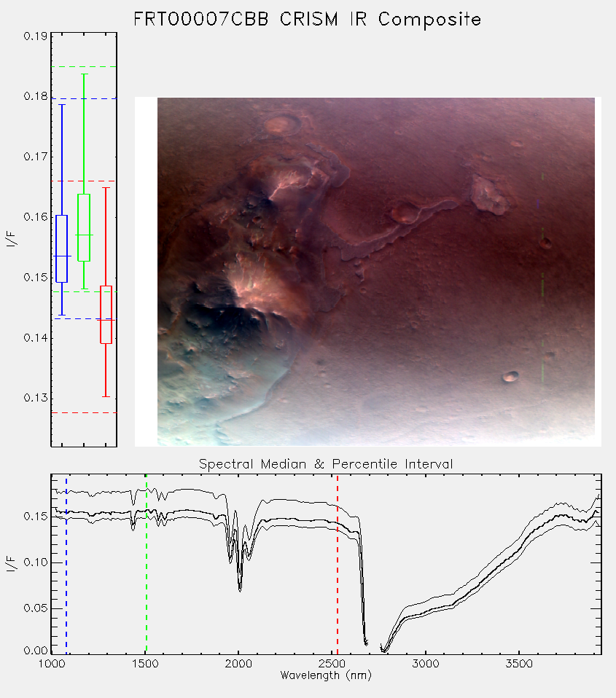This screenshot has height=698, width=616.
Task: Click the Spectral Median & Percentile Interval heading
Action: (x=326, y=464)
